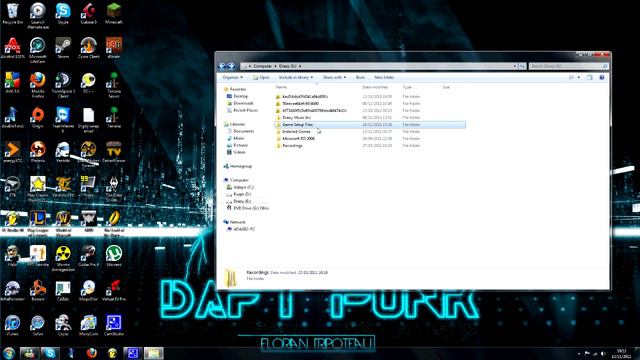
Task: Launch iTunes from the desktop
Action: (12, 325)
